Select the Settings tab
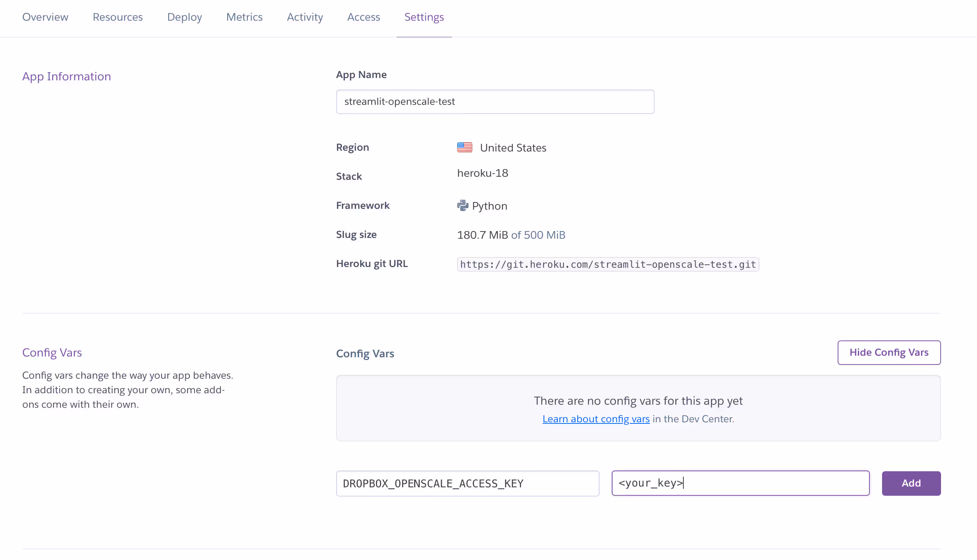Viewport: 977px width, 560px height. 424,17
